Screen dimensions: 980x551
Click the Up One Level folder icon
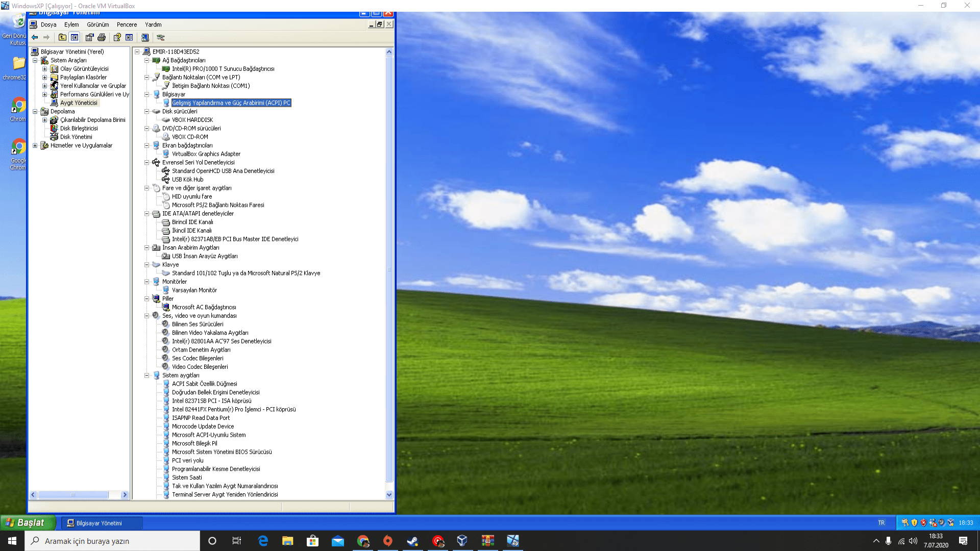coord(62,37)
